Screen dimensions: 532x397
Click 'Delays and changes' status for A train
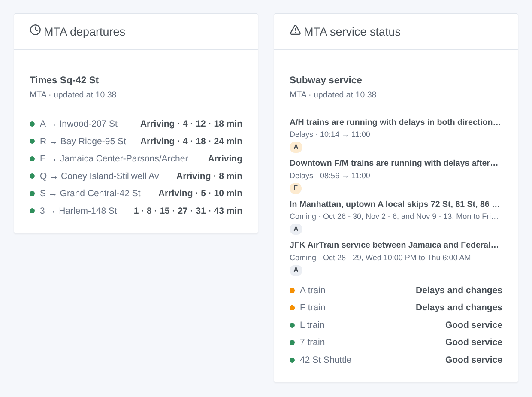click(459, 291)
